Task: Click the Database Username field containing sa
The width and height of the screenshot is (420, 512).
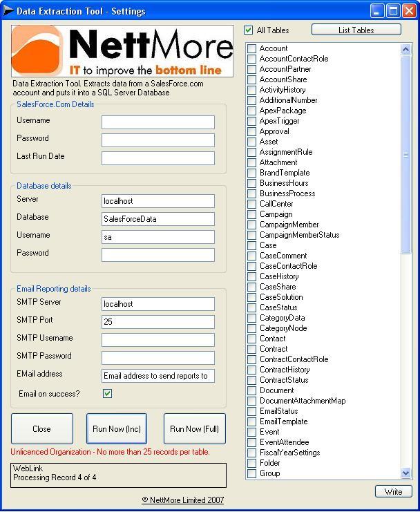Action: point(158,237)
